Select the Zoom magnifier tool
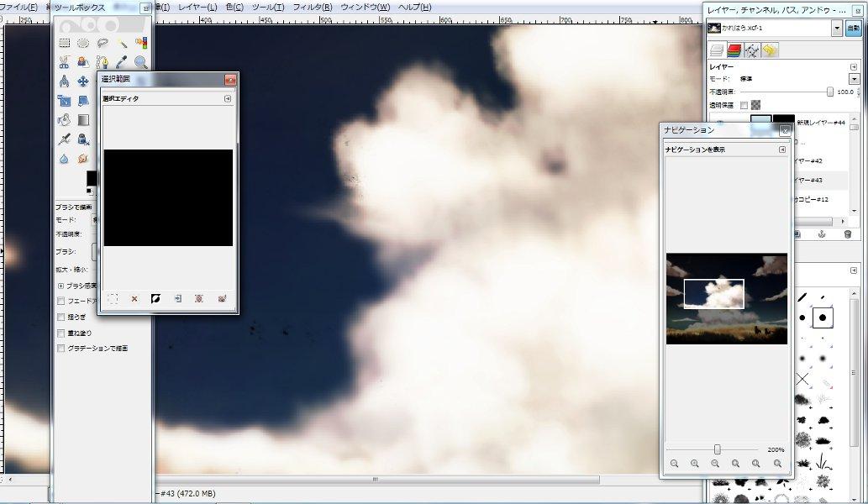Screen dimensions: 868x504 (x=141, y=62)
